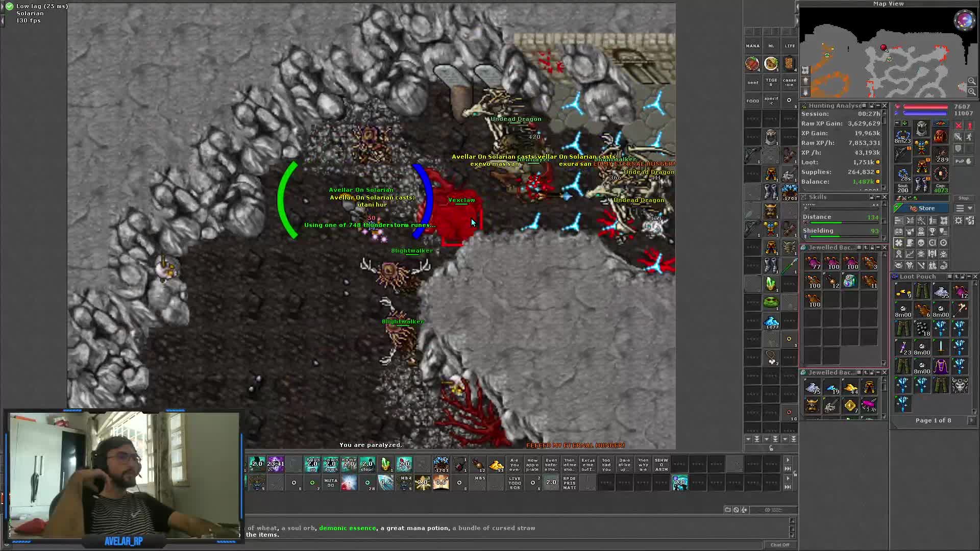Toggle the red X combat stance
This screenshot has height=551, width=980.
click(959, 126)
